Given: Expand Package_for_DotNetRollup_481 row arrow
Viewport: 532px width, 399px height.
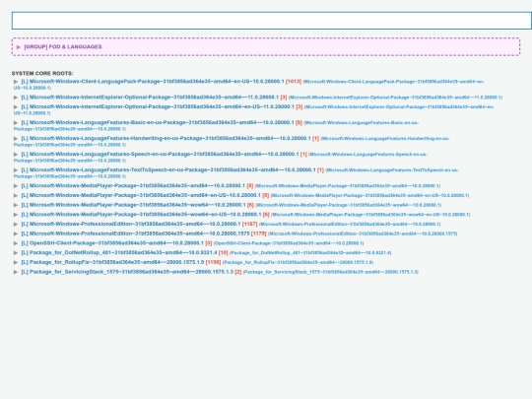Looking at the screenshot, I should point(16,253).
